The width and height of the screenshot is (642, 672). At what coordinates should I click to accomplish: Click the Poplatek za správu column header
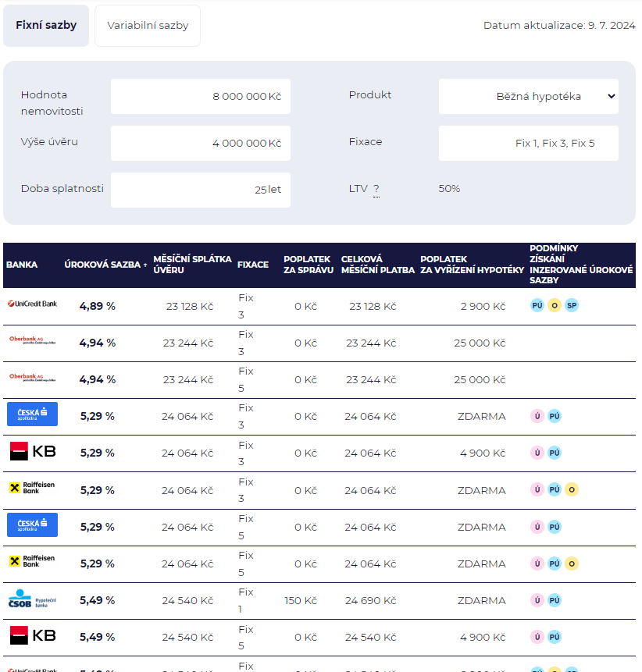309,265
